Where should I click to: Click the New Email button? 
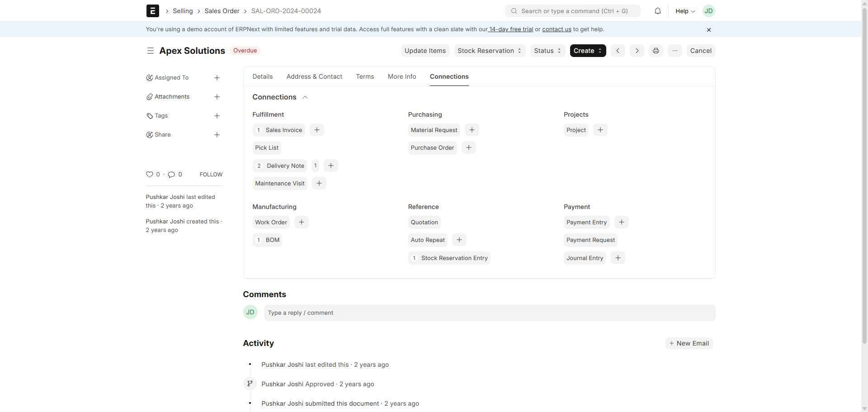[x=689, y=343]
